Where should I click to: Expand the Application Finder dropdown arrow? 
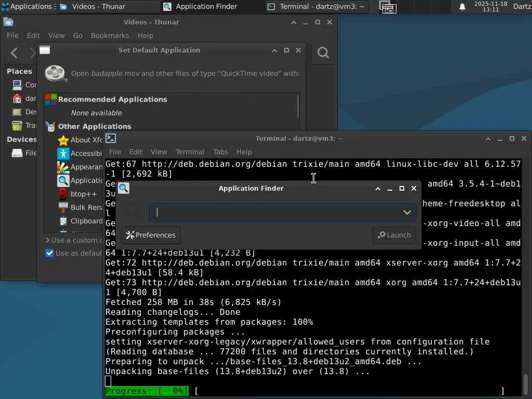[407, 212]
